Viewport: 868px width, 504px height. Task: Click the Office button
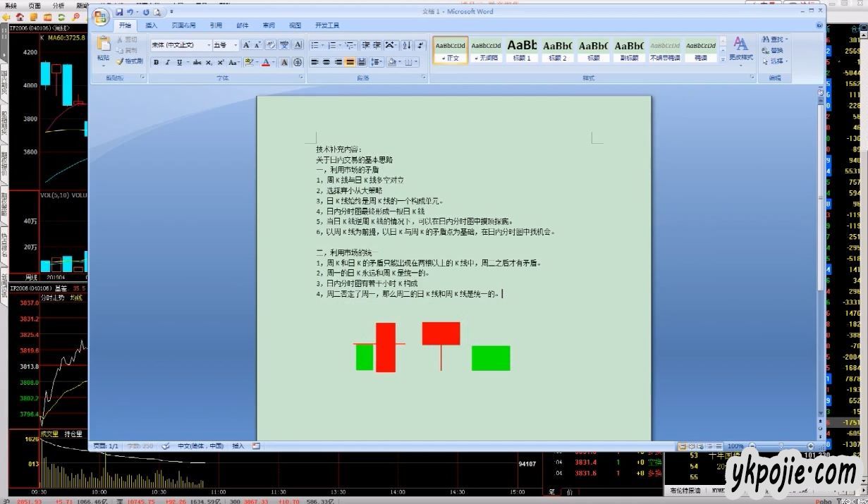point(101,18)
